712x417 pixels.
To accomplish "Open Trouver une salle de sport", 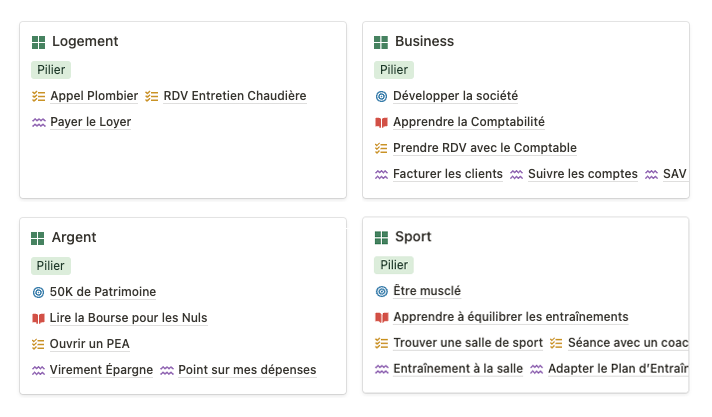I will click(467, 344).
